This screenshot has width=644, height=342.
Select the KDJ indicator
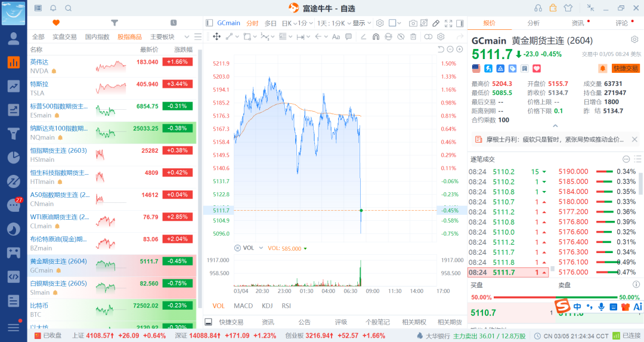click(267, 306)
